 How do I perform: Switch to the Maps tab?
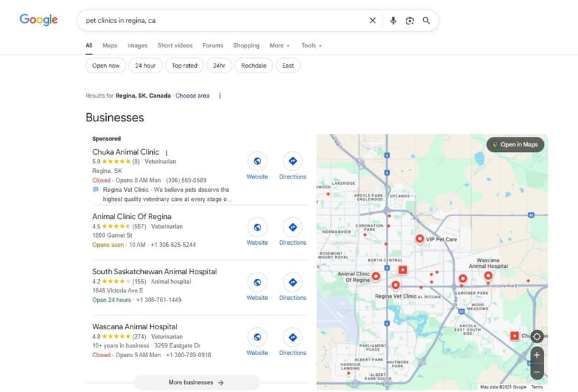(110, 45)
